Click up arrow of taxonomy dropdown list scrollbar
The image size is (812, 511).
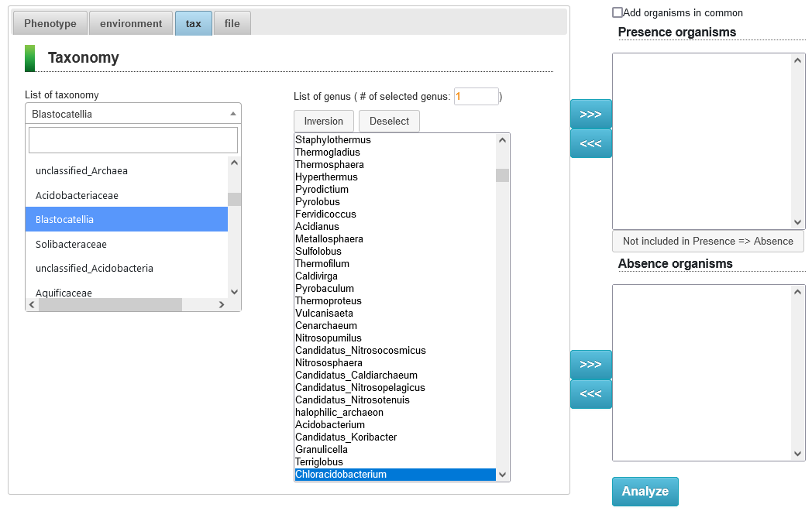[x=235, y=163]
